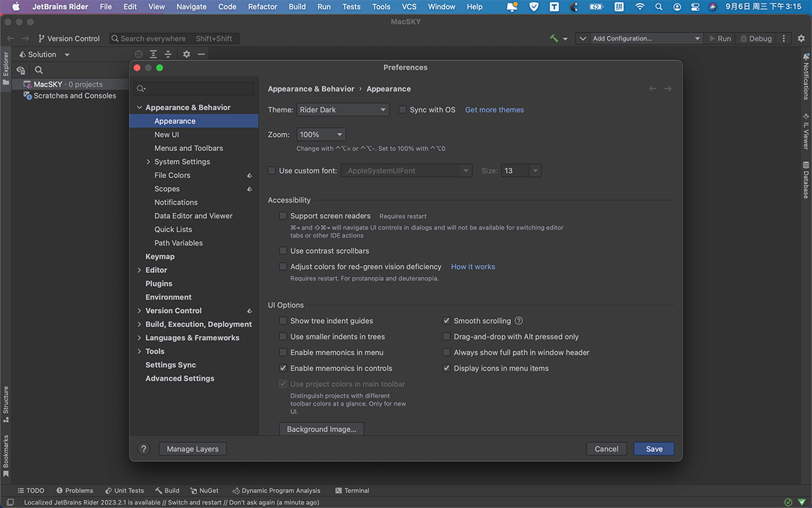Enable Use custom font checkbox
The width and height of the screenshot is (812, 508).
[272, 171]
